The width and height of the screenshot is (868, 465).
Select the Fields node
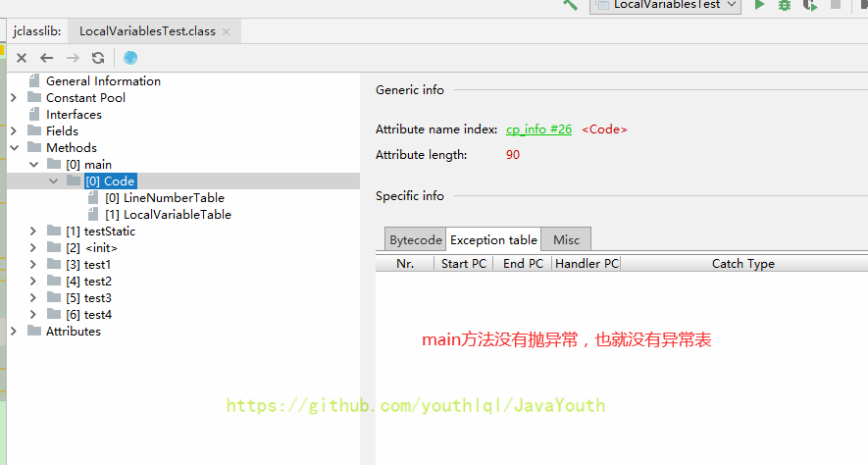click(62, 131)
